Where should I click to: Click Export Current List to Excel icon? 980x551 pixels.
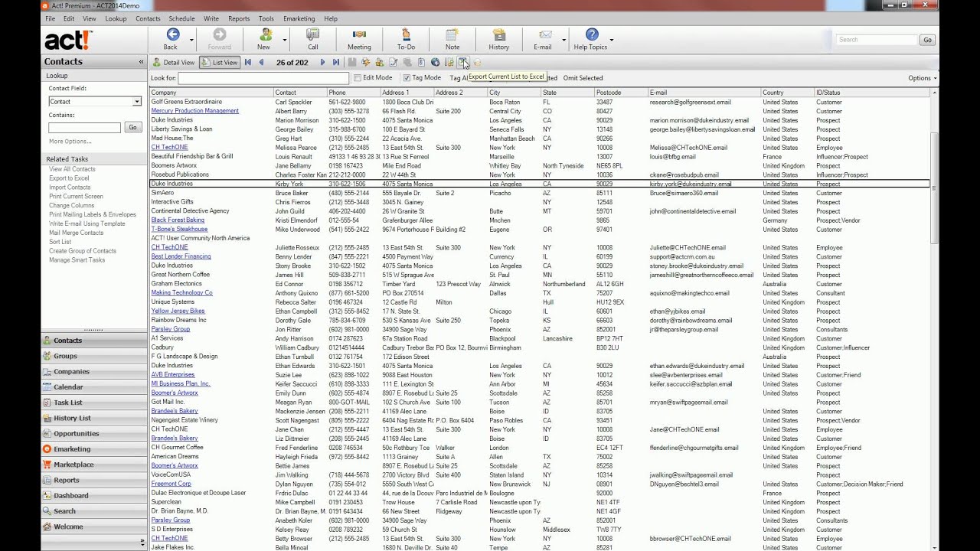tap(462, 62)
